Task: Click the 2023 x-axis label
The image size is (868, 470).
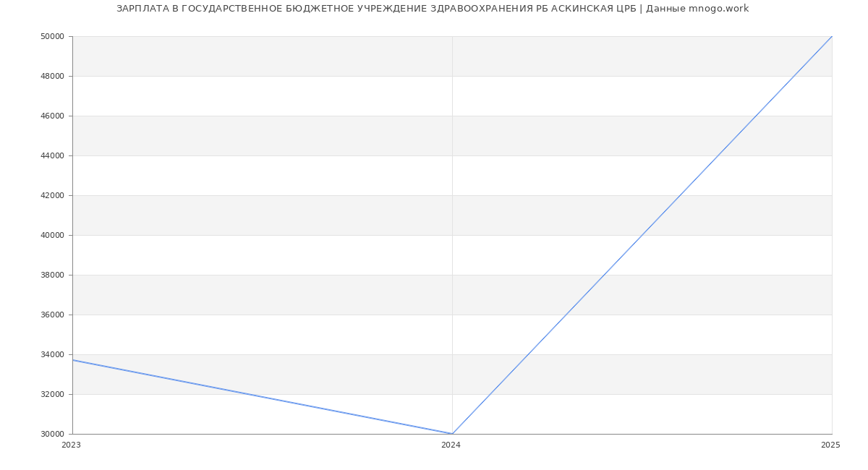Action: [71, 445]
